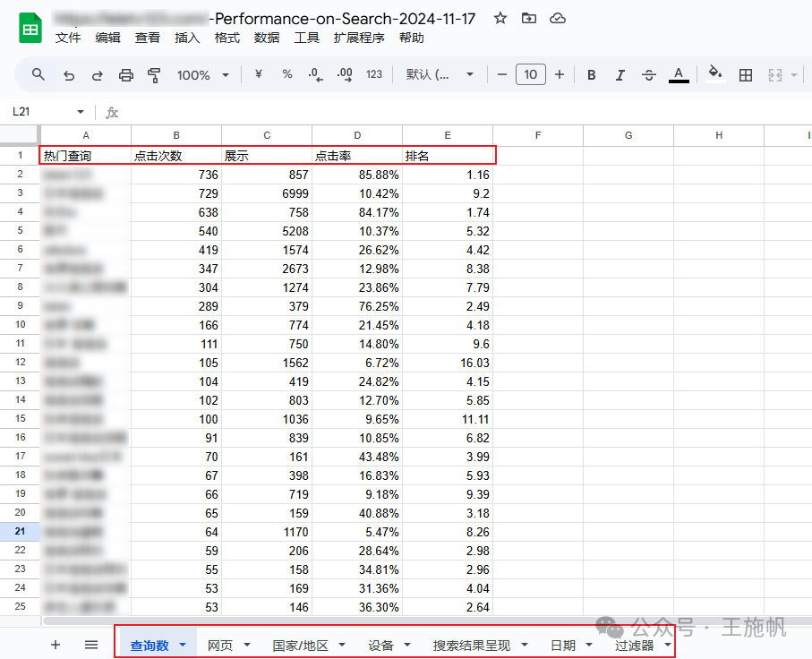Screen dimensions: 812x659
Task: Open the 工具 menu
Action: (306, 38)
